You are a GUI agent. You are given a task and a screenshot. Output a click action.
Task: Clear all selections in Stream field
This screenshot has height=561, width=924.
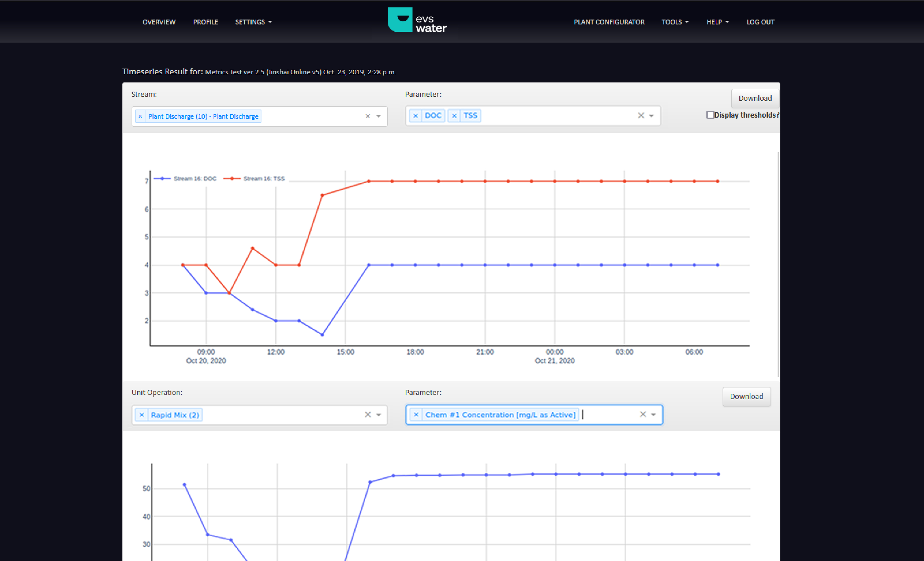point(368,116)
